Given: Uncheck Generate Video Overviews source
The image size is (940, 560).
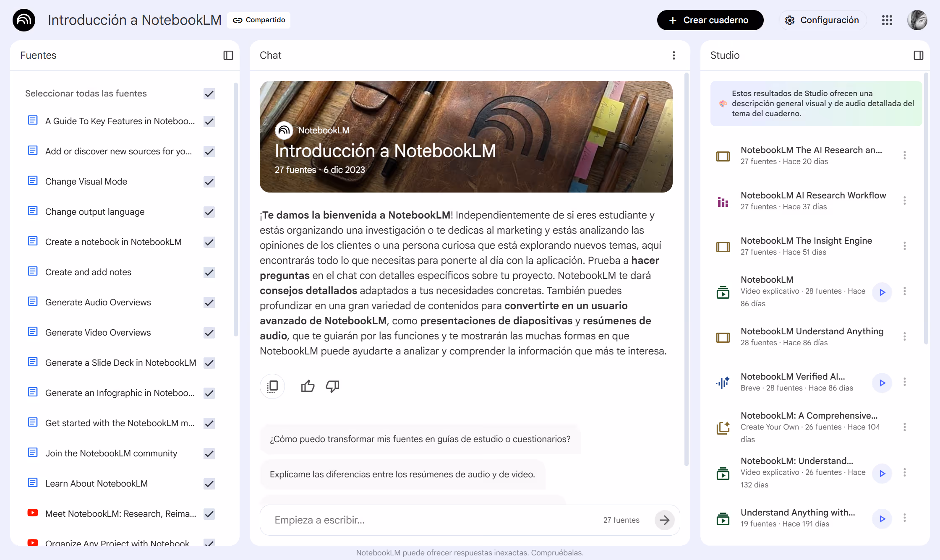Looking at the screenshot, I should point(209,333).
